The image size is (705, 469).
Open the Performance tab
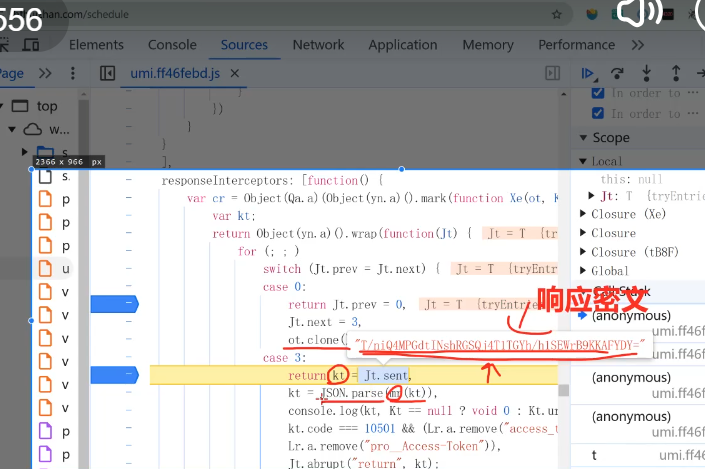point(576,45)
